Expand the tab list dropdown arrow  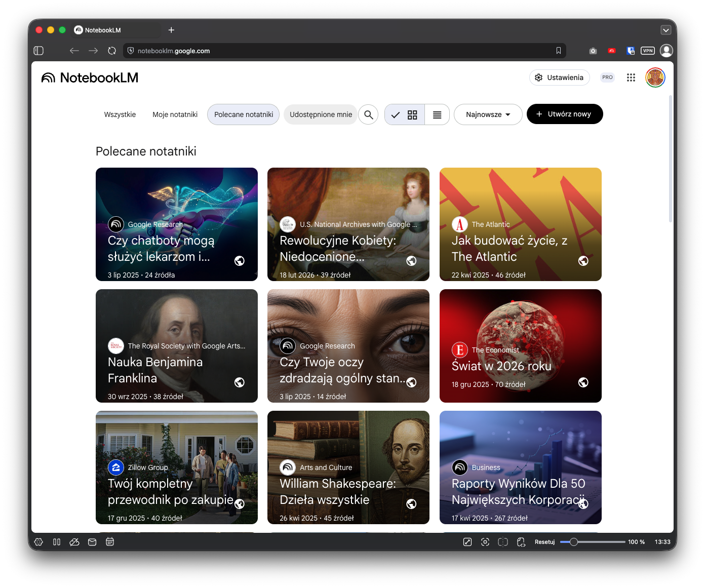(666, 30)
